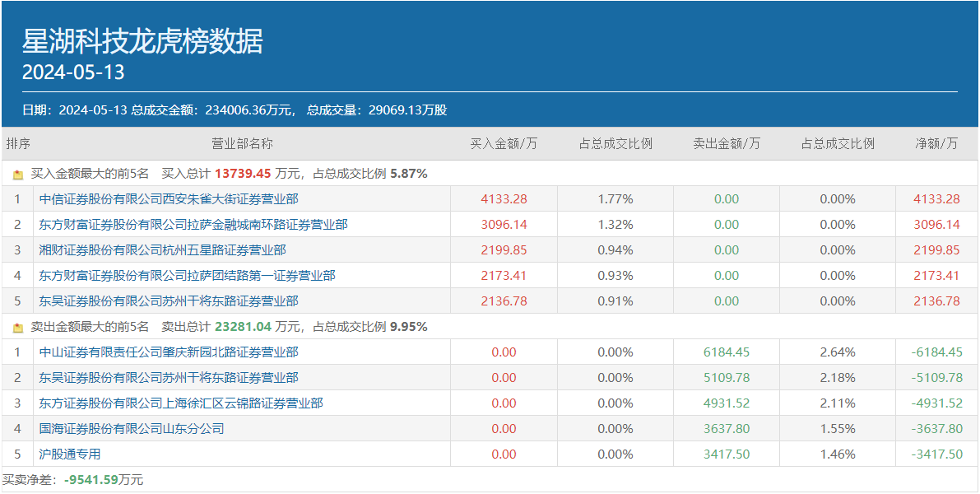The image size is (980, 494).
Task: Open 中信证券西安朱雀大街证券营业部 link
Action: coord(169,199)
